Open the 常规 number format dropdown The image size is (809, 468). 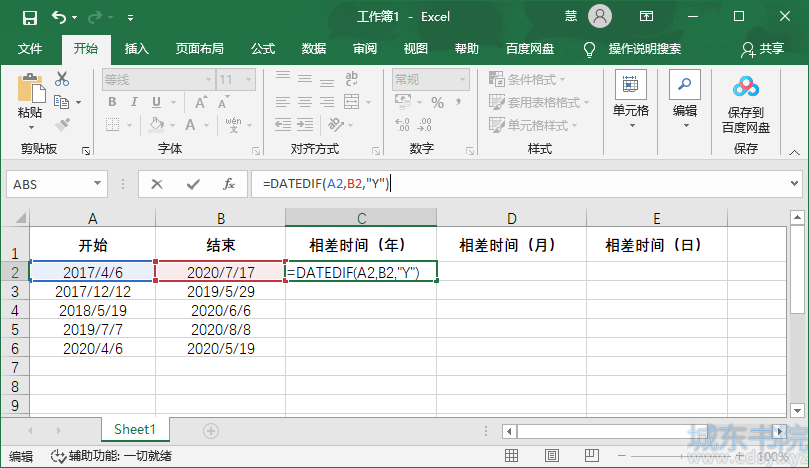(462, 79)
